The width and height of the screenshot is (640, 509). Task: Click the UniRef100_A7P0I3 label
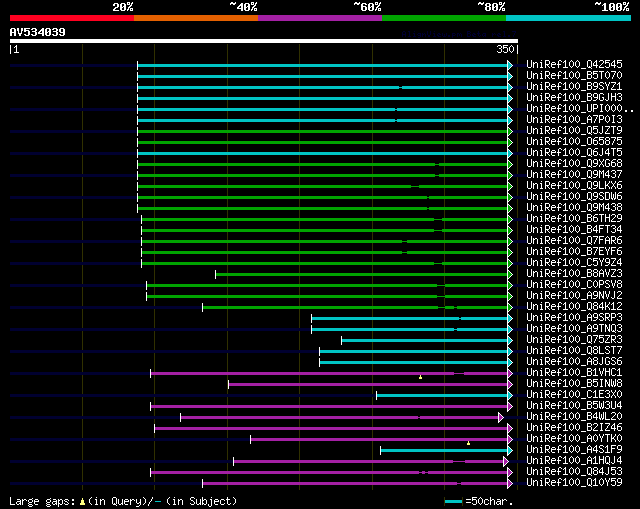pos(574,120)
